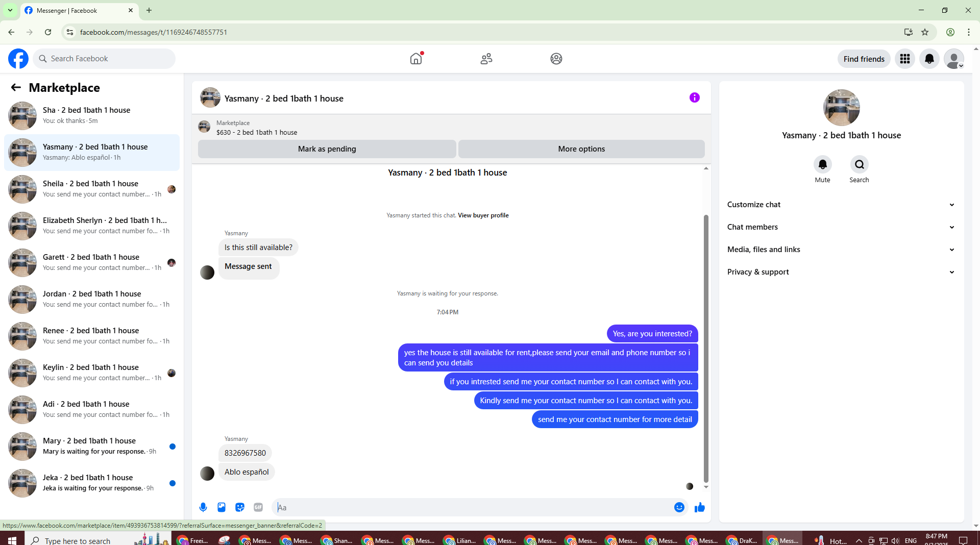Open the View buyer profile link
Screen dimensions: 980x545
click(x=483, y=215)
